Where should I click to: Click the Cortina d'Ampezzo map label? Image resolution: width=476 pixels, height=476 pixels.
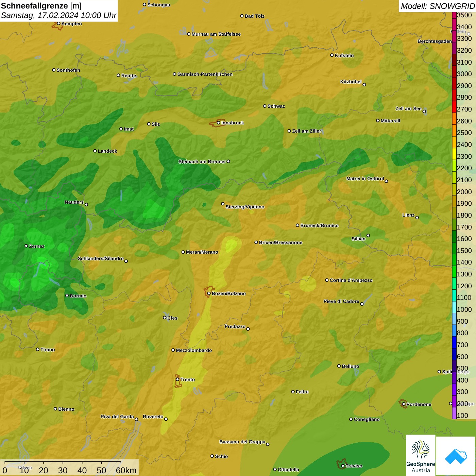(351, 280)
